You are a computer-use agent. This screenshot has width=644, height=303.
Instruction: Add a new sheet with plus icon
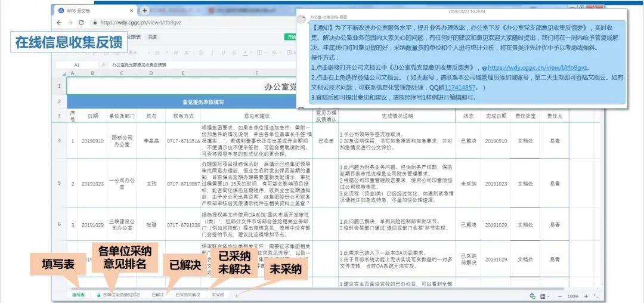coord(236,295)
